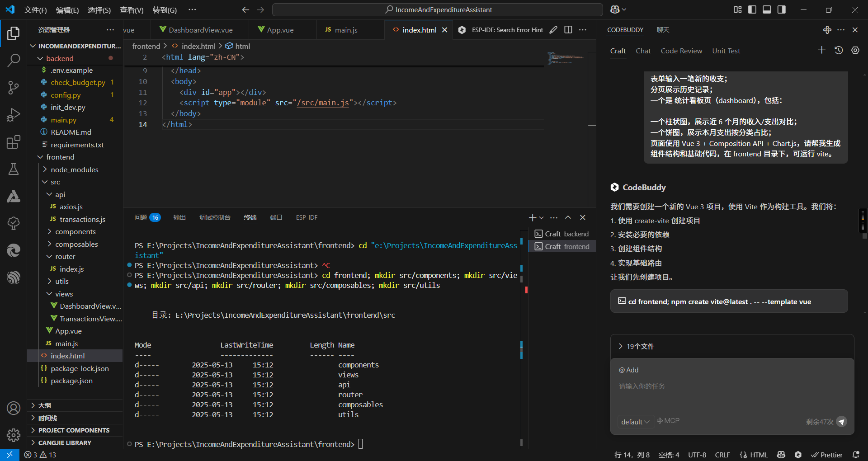Toggle the secondary side bar layout button

(x=782, y=9)
